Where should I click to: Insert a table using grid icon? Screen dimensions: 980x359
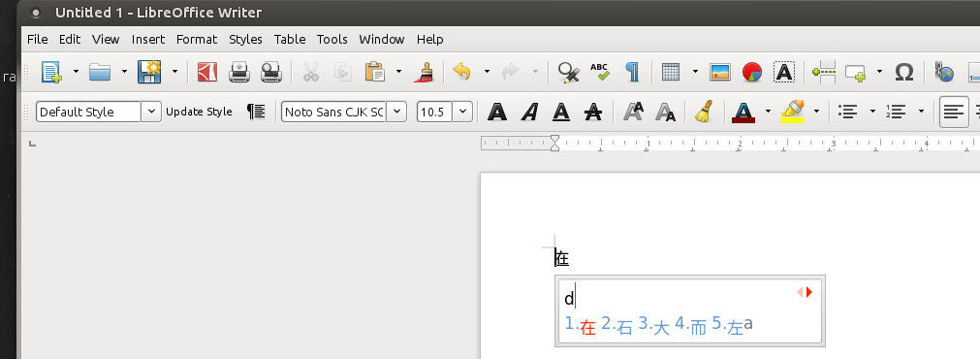click(x=671, y=72)
